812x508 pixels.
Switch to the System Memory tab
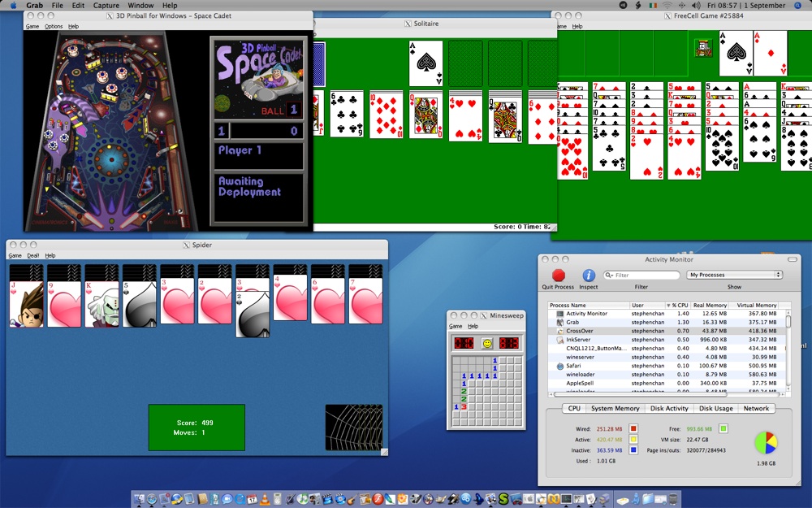click(x=615, y=409)
